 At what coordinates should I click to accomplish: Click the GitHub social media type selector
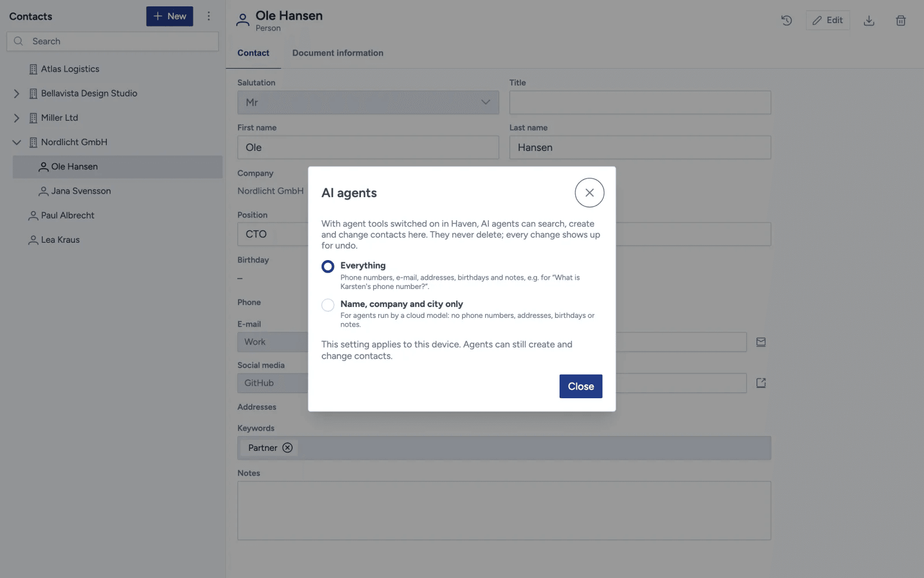tap(273, 383)
